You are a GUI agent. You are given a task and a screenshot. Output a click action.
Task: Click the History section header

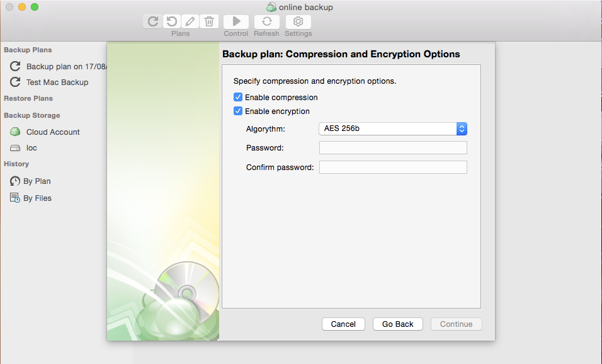tap(16, 164)
